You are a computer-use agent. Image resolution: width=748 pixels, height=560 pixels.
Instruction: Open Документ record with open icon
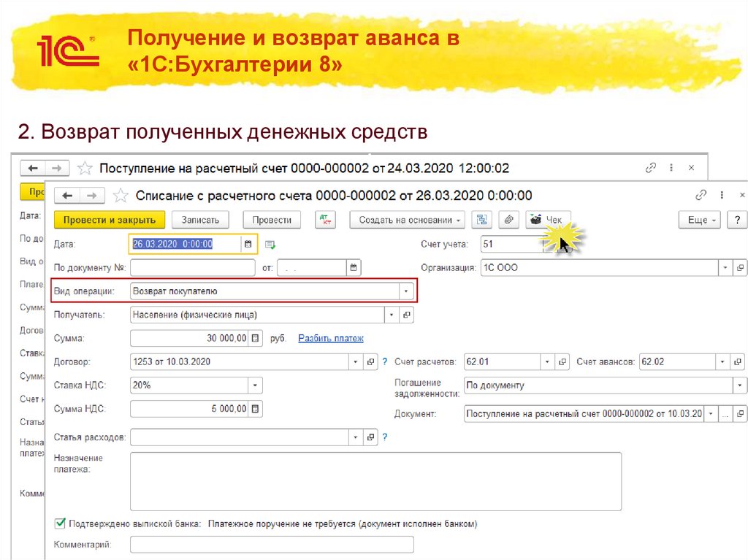click(x=740, y=413)
